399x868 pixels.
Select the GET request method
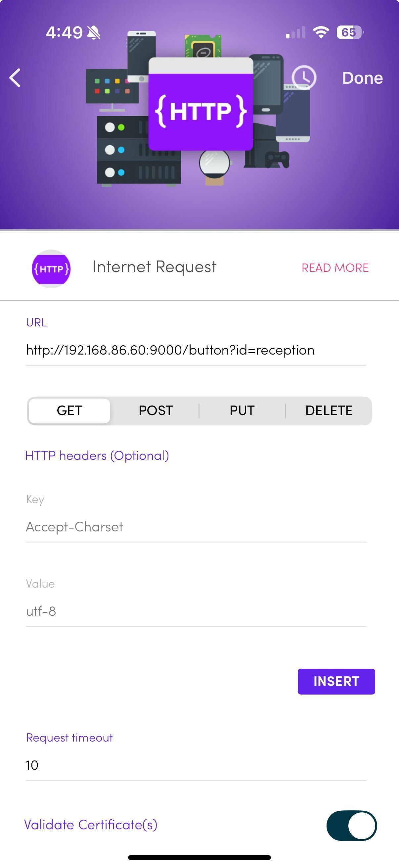69,411
